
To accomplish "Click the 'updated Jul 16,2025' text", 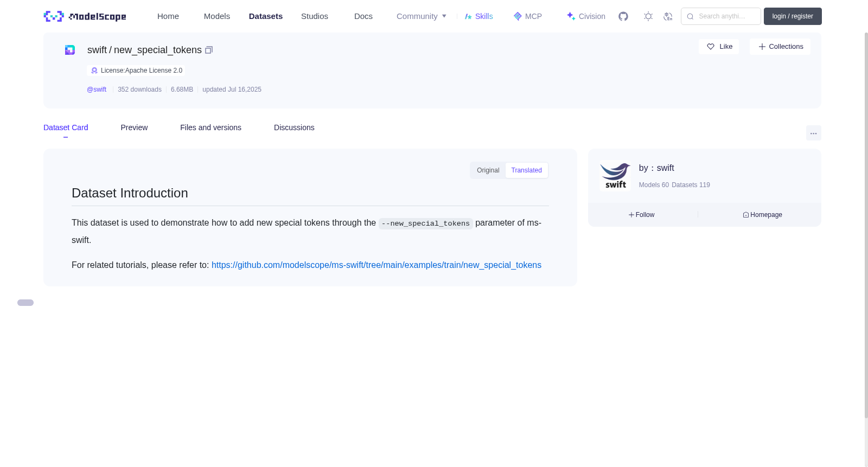I will click(232, 89).
